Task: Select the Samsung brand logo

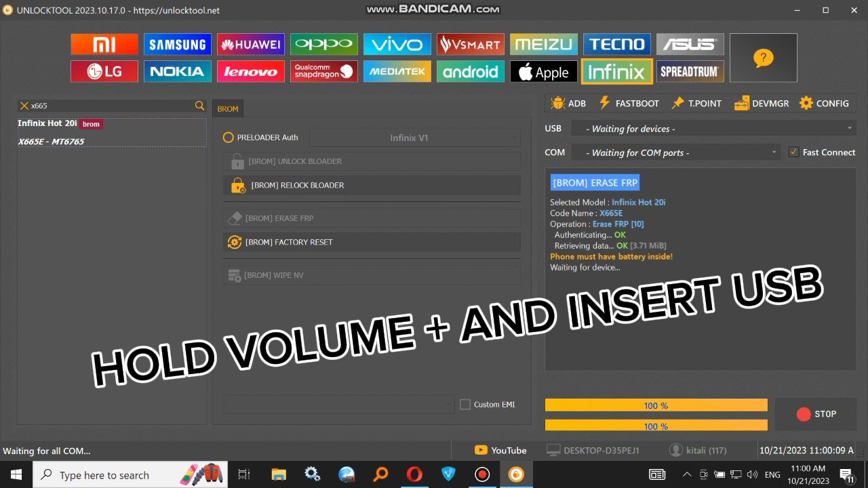Action: pyautogui.click(x=178, y=44)
